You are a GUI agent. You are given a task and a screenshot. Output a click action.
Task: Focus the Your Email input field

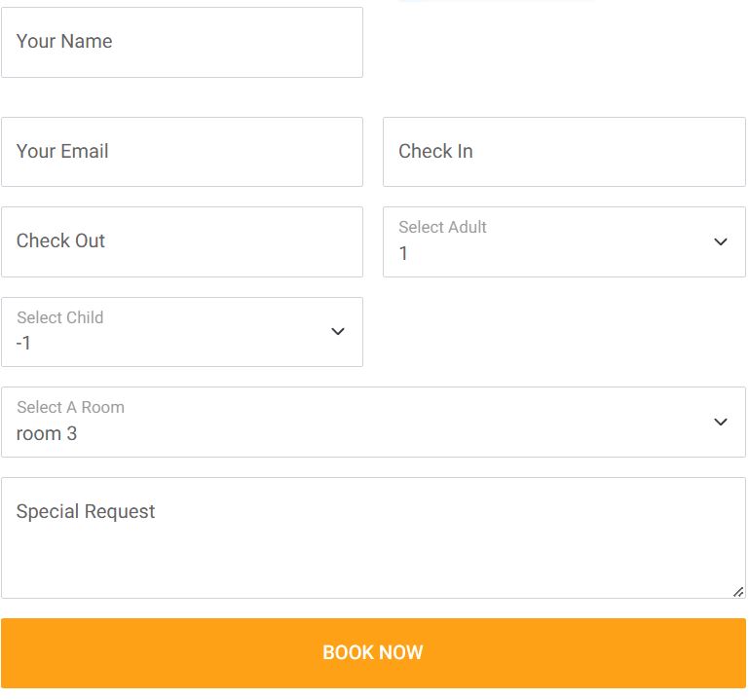(x=182, y=152)
